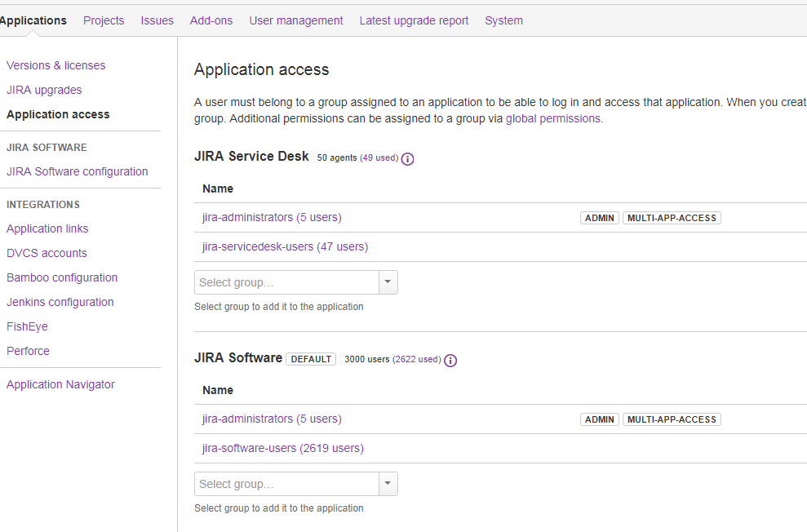This screenshot has height=532, width=807.
Task: Open Application Navigator sidebar link
Action: click(60, 385)
